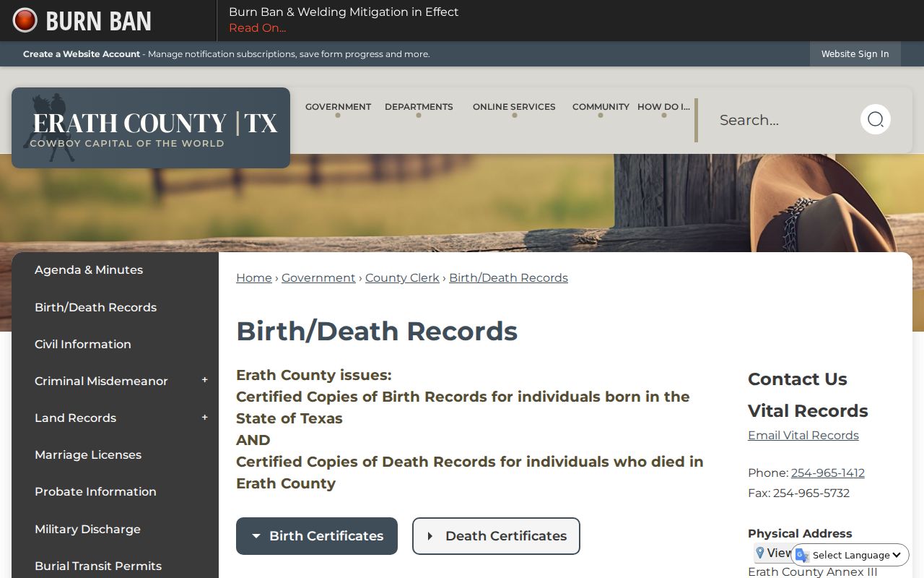Expand the Death Certificates section

(x=496, y=536)
